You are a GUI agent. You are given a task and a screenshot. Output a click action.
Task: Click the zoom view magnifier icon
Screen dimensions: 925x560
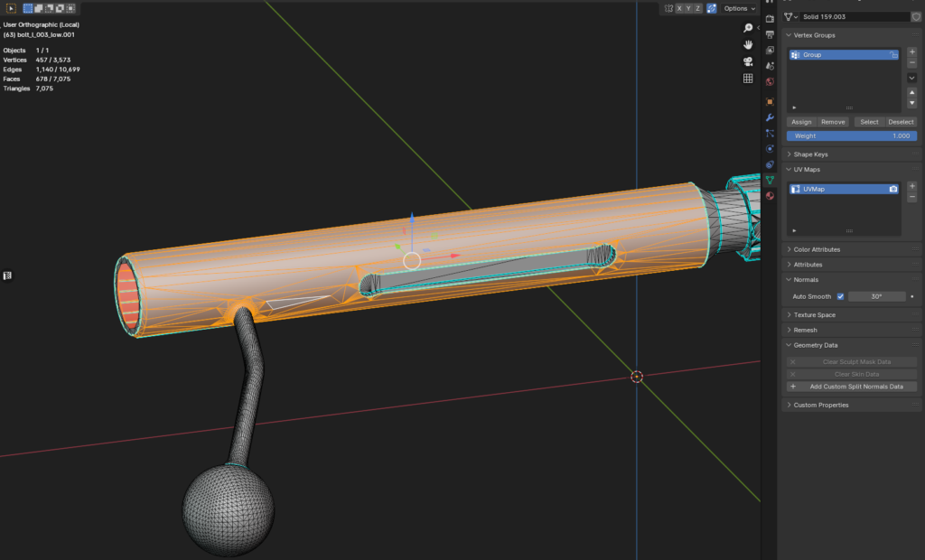[748, 28]
